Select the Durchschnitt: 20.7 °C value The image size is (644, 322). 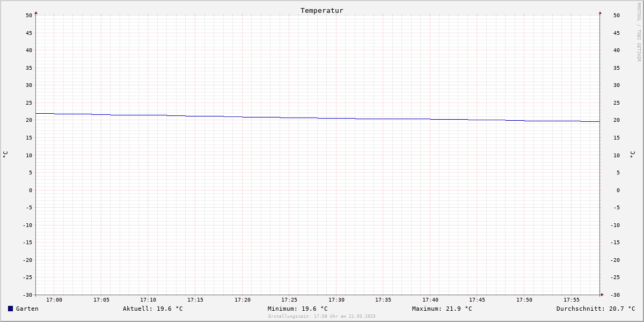tap(596, 309)
